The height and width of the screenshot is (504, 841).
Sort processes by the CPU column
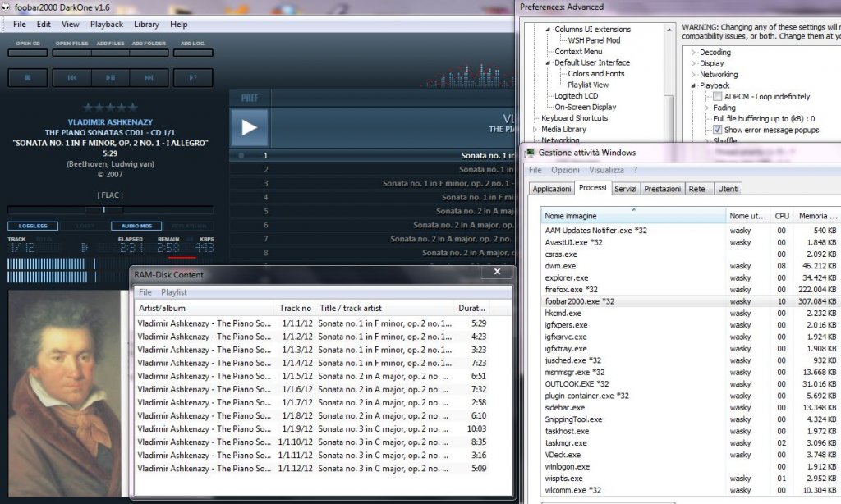pos(782,216)
